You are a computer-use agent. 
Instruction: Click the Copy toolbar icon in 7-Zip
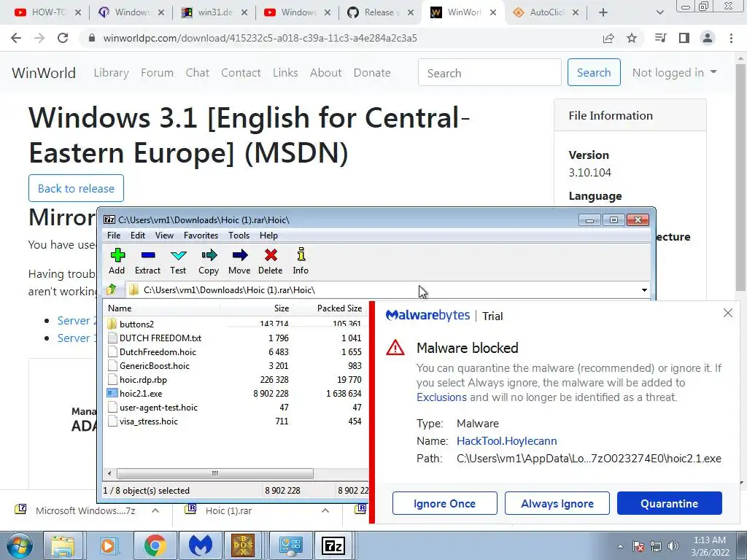click(x=209, y=260)
